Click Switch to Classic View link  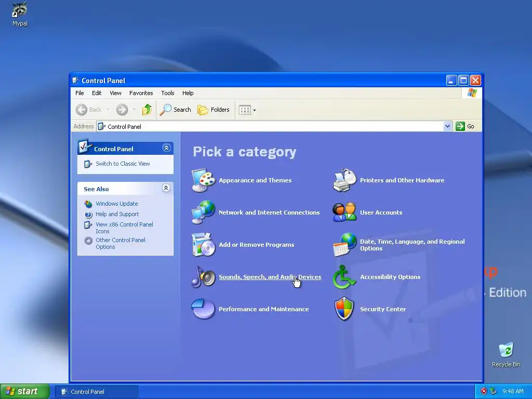pyautogui.click(x=123, y=164)
